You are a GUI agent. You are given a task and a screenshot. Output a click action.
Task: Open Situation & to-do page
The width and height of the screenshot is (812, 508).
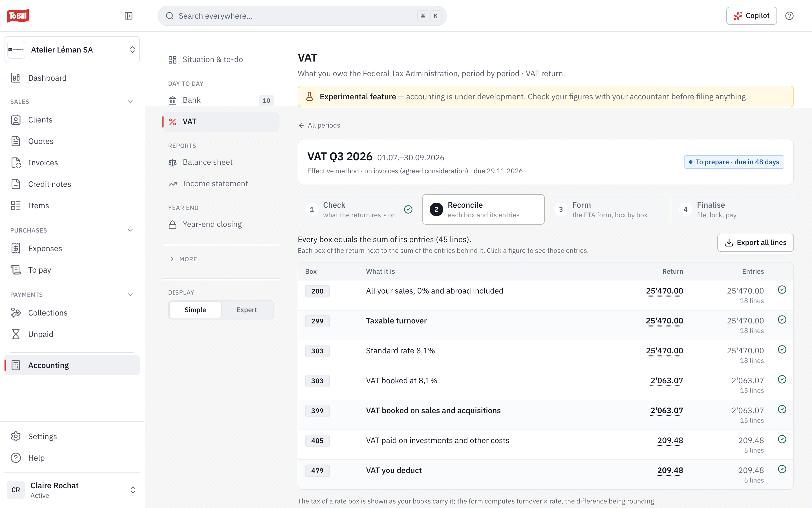[x=221, y=60]
